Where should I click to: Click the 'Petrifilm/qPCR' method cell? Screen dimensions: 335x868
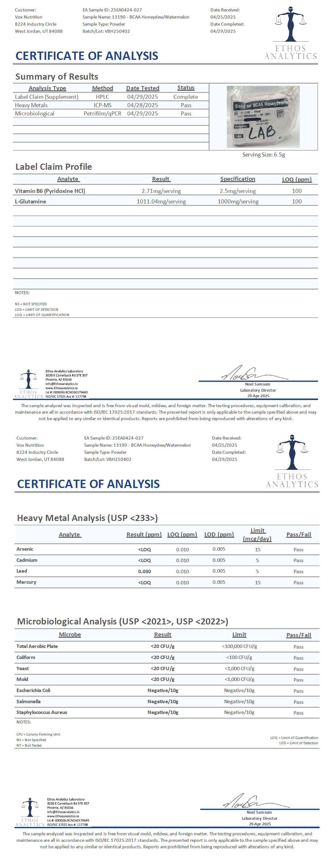(x=103, y=114)
